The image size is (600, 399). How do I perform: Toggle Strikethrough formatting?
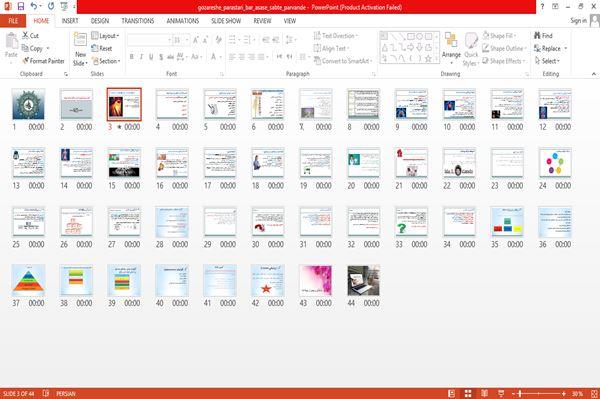pos(170,57)
